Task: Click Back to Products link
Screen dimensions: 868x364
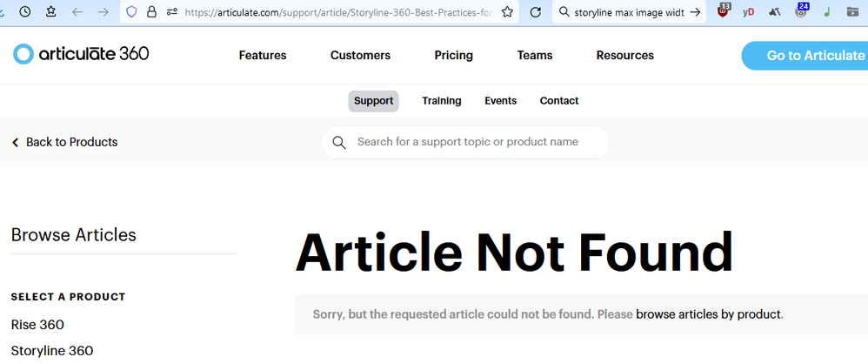Action: pos(64,143)
